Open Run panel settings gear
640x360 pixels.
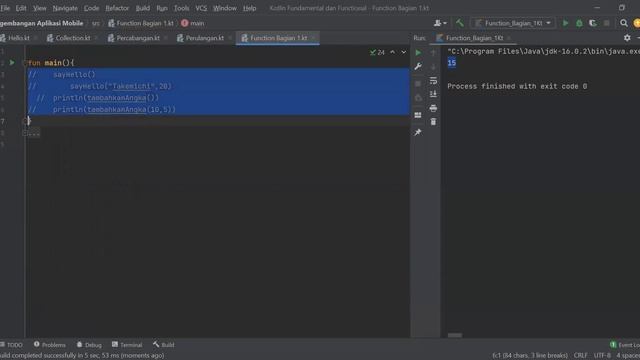click(627, 38)
